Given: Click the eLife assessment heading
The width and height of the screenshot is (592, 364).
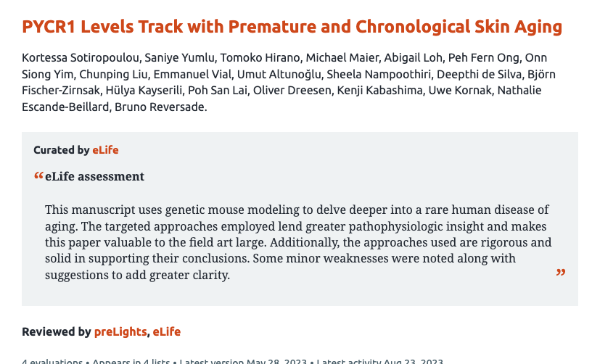Looking at the screenshot, I should (x=94, y=176).
